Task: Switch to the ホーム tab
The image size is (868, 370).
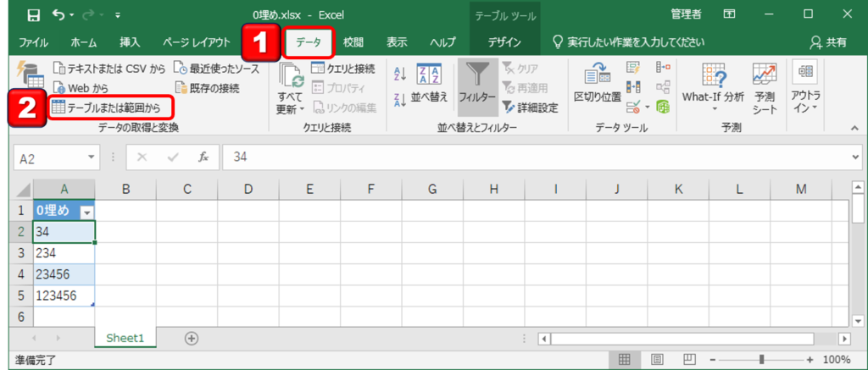Action: [x=84, y=42]
